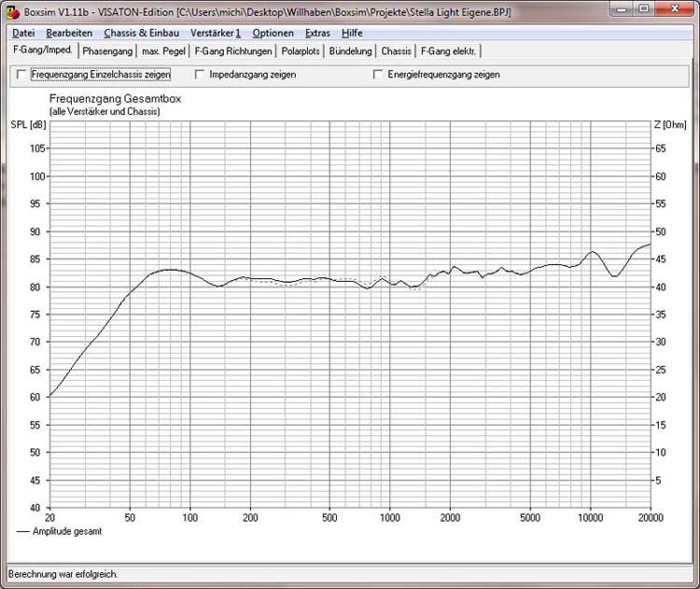Open the Polarplots tab
This screenshot has width=700, height=589.
302,51
